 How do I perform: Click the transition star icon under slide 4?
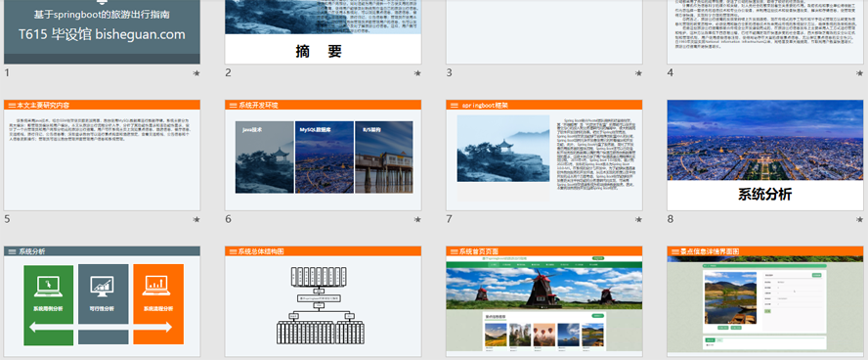pyautogui.click(x=859, y=73)
